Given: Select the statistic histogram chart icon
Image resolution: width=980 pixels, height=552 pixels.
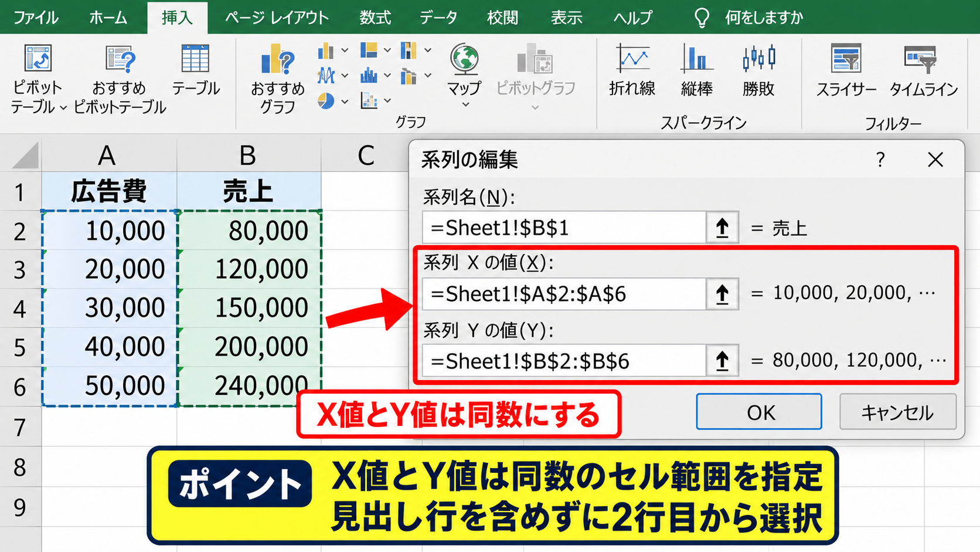Looking at the screenshot, I should pos(369,76).
